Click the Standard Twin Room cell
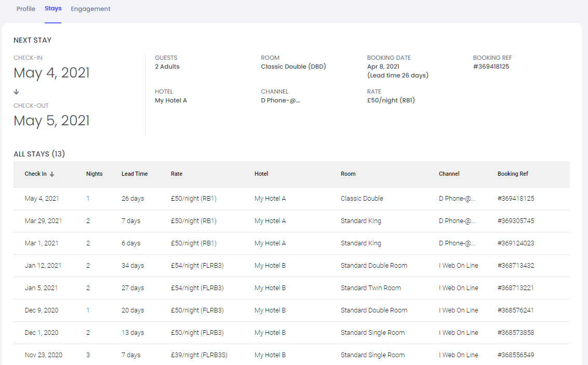 370,288
